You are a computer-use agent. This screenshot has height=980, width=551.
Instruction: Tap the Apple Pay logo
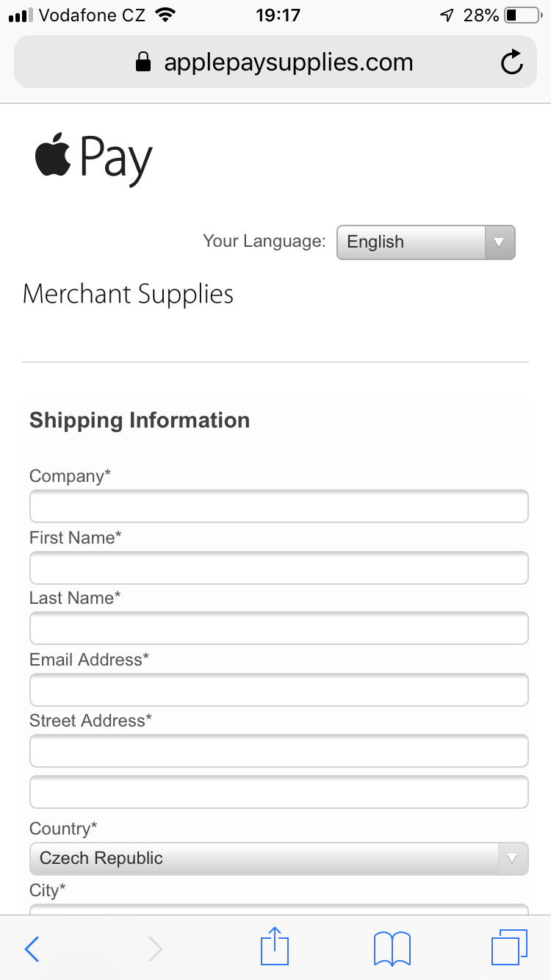pos(94,157)
